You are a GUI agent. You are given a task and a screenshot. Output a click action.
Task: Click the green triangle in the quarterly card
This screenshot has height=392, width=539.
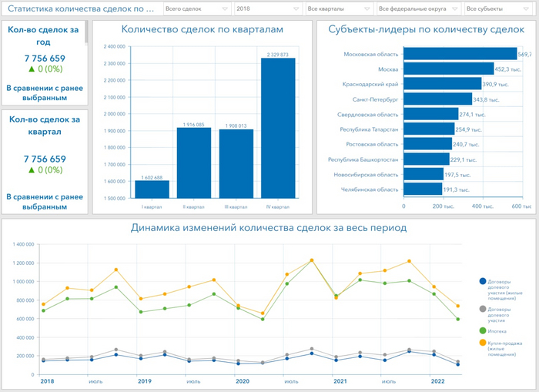click(x=32, y=170)
